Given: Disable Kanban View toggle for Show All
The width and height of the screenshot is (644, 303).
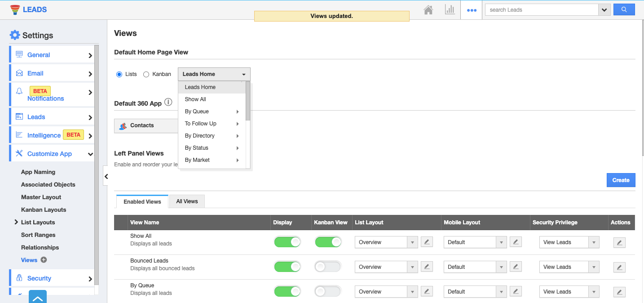Looking at the screenshot, I should click(x=328, y=242).
